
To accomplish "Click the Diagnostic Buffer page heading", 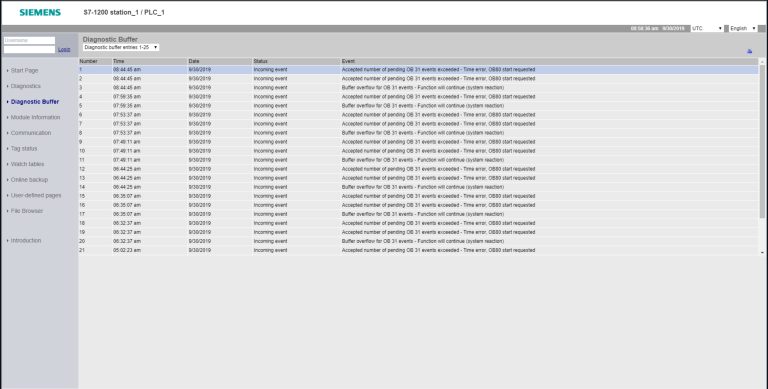I will click(110, 39).
